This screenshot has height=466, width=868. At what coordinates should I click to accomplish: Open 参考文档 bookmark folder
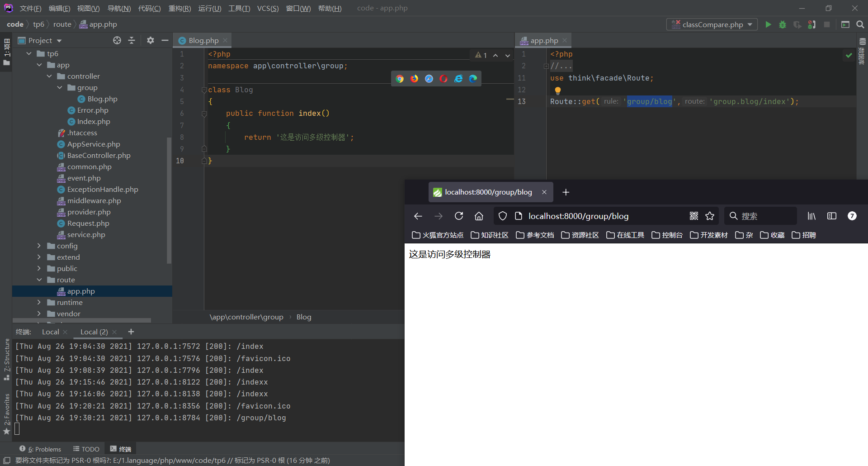click(x=535, y=235)
